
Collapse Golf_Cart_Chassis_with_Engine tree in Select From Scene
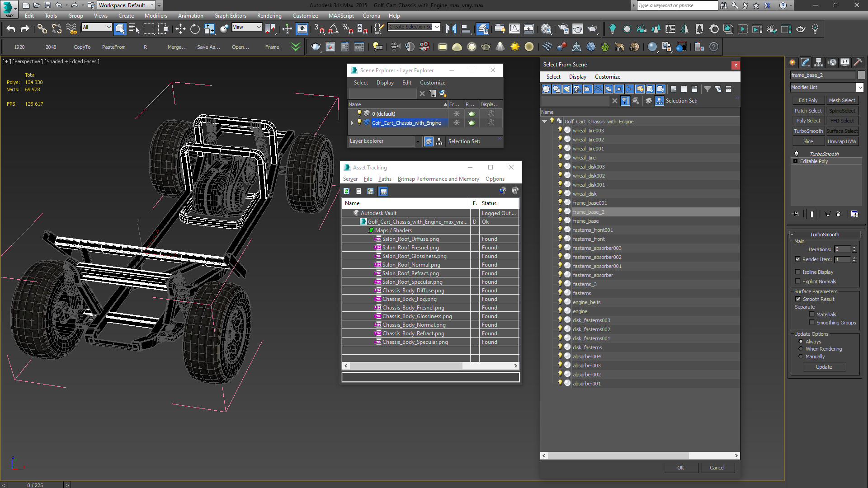544,121
